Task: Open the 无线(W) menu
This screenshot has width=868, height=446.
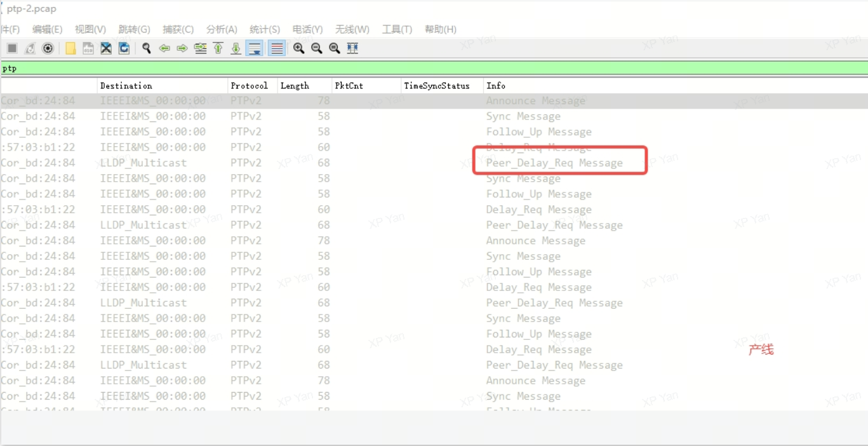Action: (352, 29)
